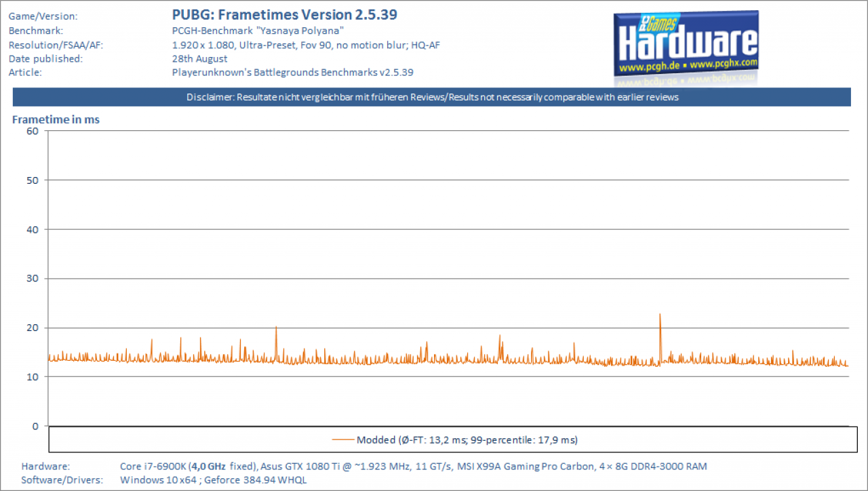868x491 pixels.
Task: Click the 60 value on the y-axis
Action: tap(32, 131)
